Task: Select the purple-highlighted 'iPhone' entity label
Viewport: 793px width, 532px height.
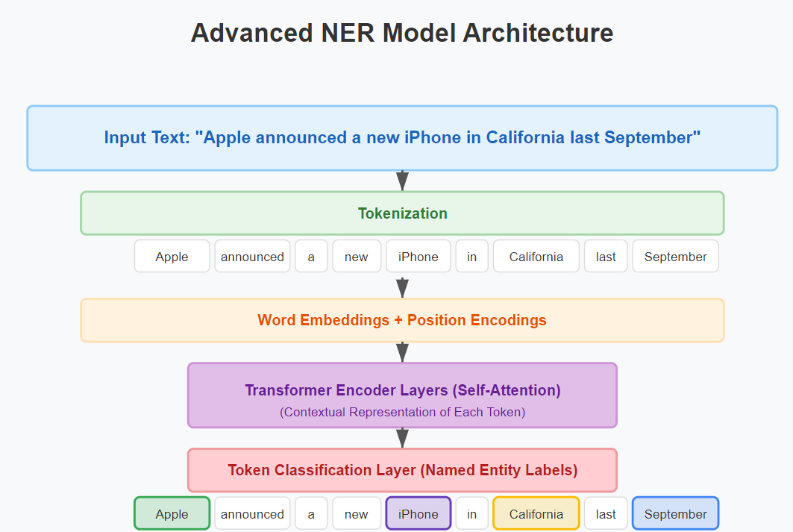Action: coord(419,513)
